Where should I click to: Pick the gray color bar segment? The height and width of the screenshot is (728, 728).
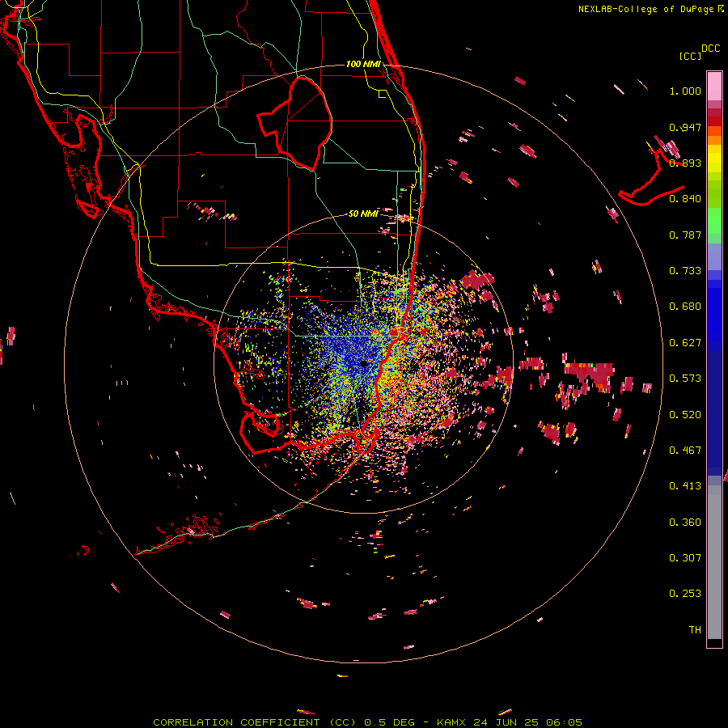pos(714,562)
